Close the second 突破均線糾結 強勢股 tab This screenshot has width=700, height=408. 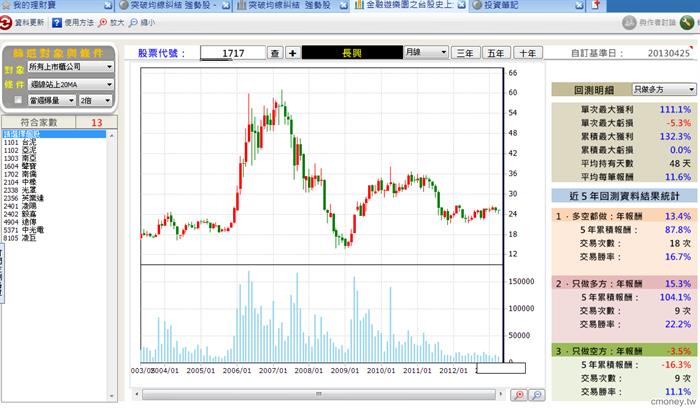coord(343,5)
